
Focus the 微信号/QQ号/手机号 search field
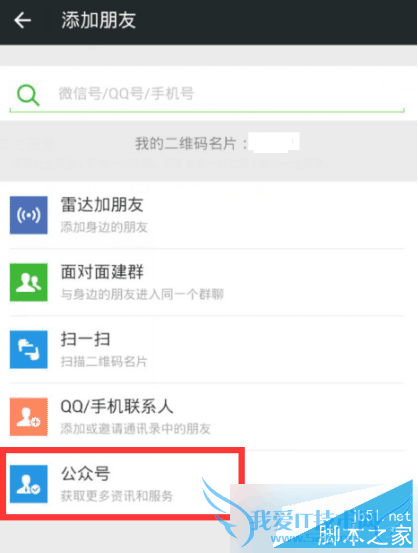tap(207, 94)
